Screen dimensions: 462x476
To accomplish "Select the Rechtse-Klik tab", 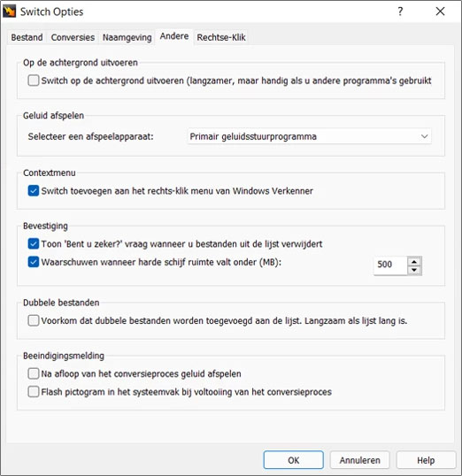I will [221, 37].
